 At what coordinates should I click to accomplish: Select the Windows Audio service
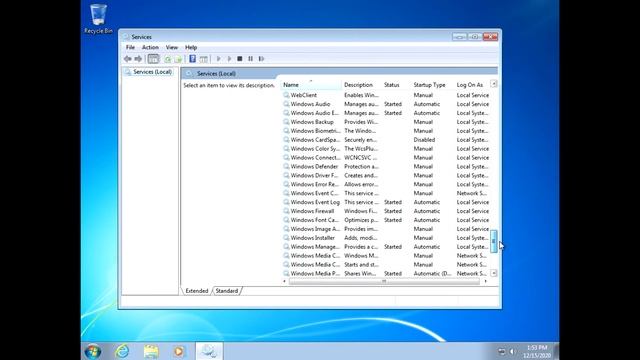pyautogui.click(x=386, y=104)
